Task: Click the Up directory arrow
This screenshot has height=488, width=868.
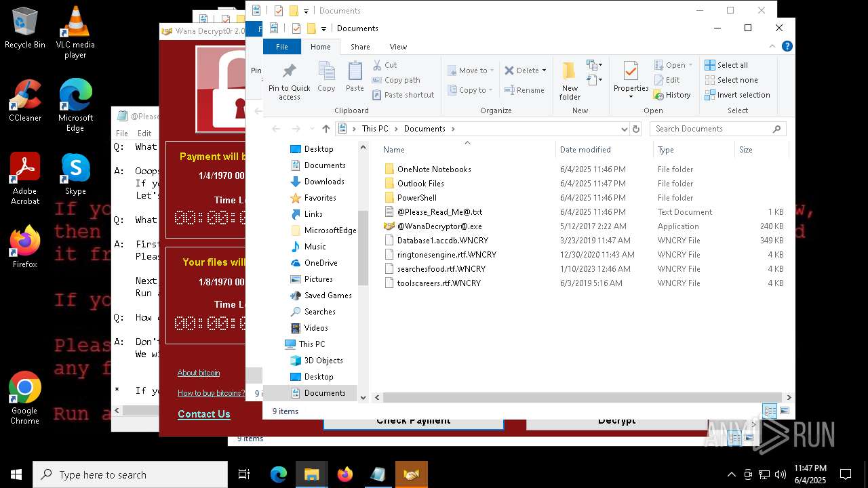Action: (326, 129)
